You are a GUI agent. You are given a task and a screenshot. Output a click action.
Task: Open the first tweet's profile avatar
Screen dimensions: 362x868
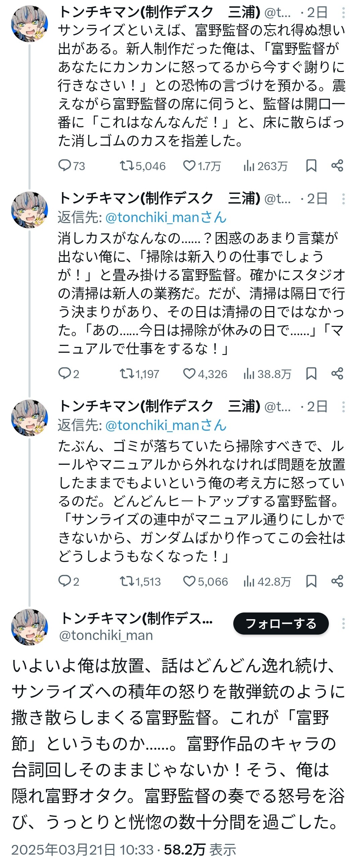coord(30,23)
